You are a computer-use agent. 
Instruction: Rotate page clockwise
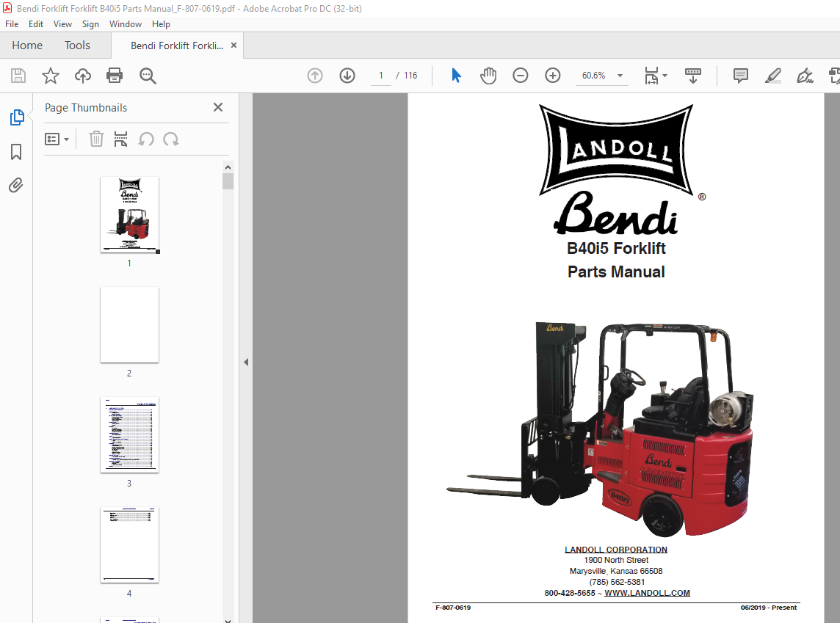pyautogui.click(x=171, y=139)
